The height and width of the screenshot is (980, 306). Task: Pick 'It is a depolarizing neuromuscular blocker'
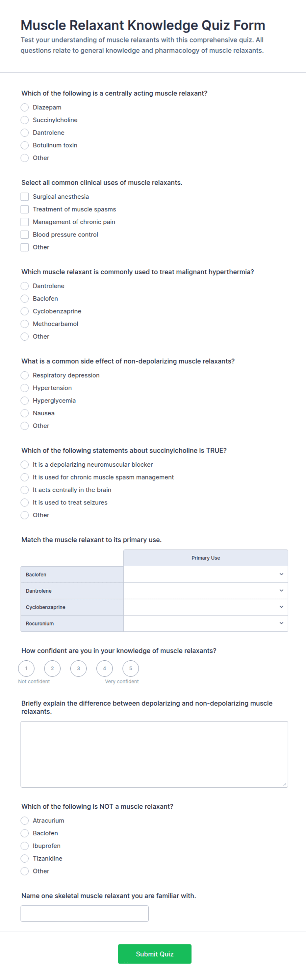click(25, 464)
